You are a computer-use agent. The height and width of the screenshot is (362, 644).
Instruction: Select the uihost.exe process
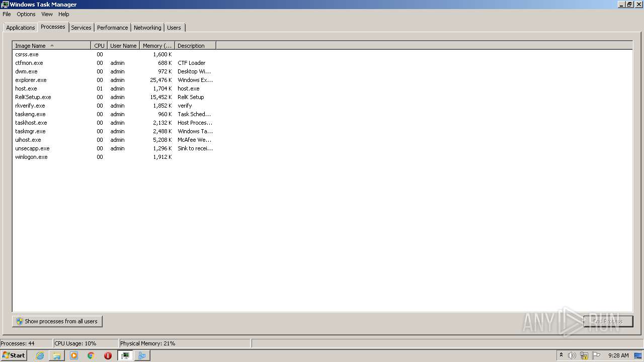click(x=28, y=140)
